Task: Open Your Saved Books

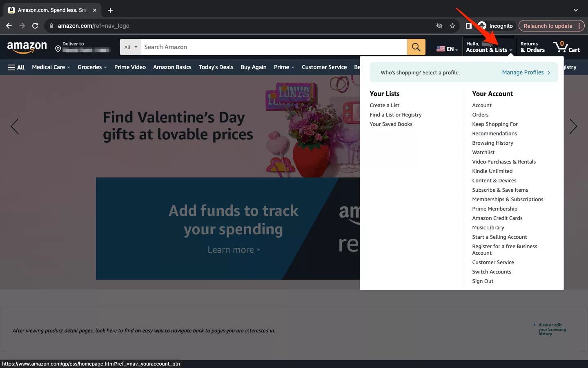Action: [x=391, y=124]
